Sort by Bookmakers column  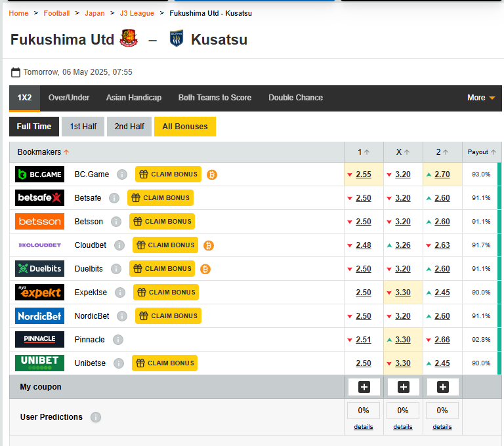43,152
